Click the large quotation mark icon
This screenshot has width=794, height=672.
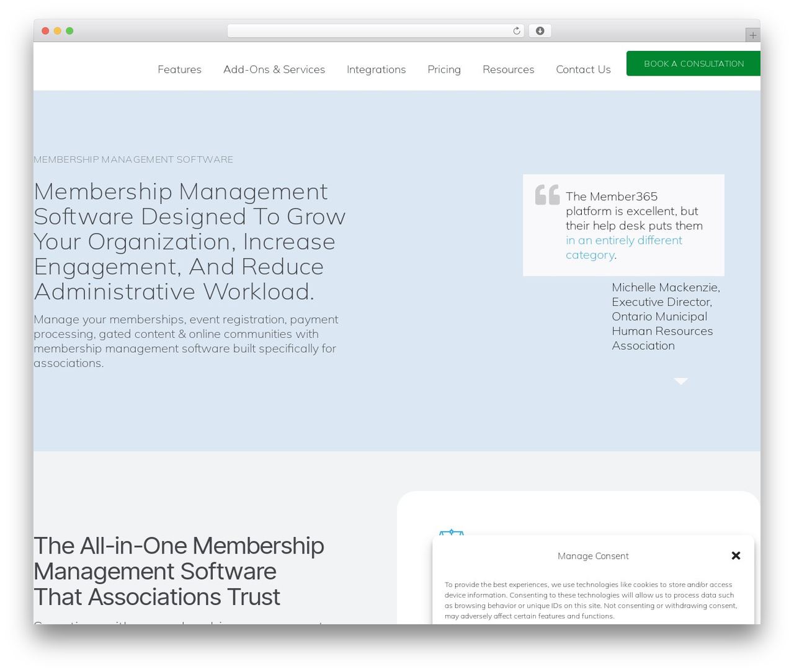(547, 195)
